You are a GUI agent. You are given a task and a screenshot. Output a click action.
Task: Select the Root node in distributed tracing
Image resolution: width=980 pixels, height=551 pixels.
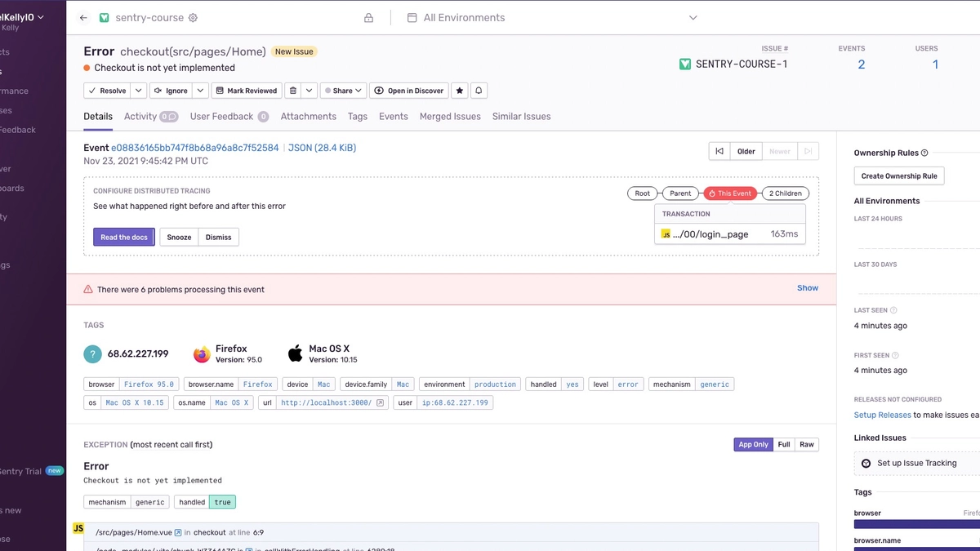(643, 193)
